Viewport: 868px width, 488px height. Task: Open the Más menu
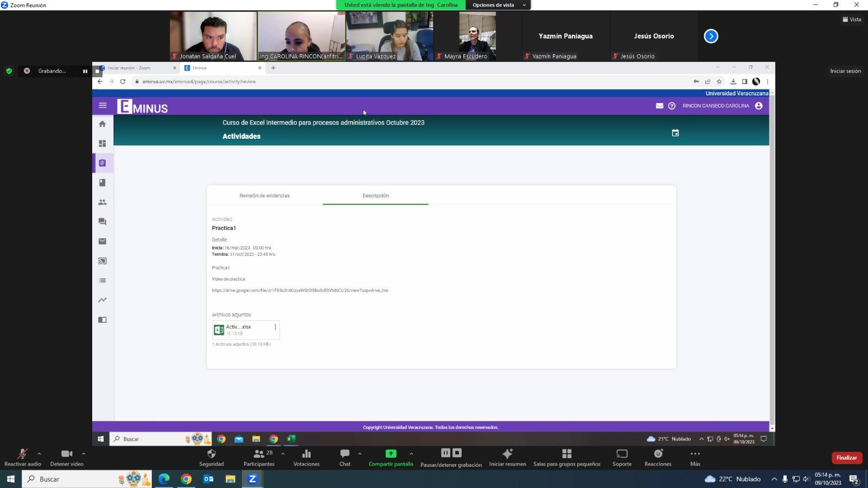695,454
